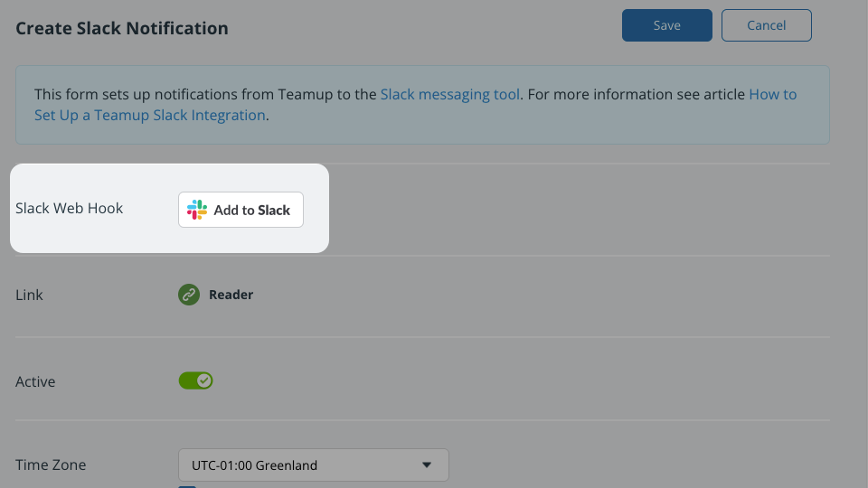
Task: Click the Add to Slack button
Action: (x=241, y=210)
